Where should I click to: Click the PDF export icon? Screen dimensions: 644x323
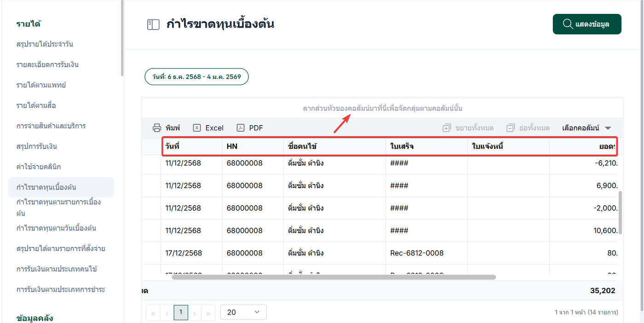[x=241, y=128]
